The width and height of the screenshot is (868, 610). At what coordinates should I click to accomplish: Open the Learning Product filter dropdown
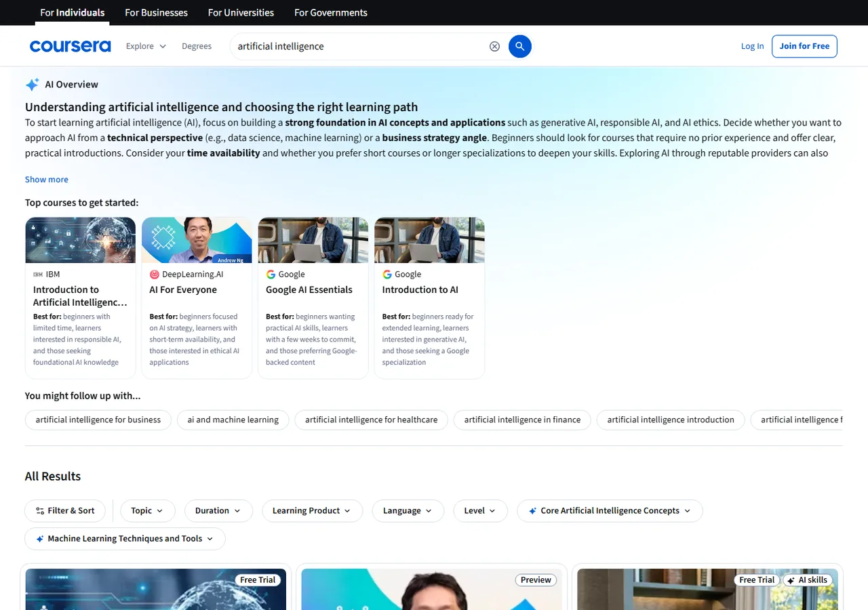coord(312,511)
